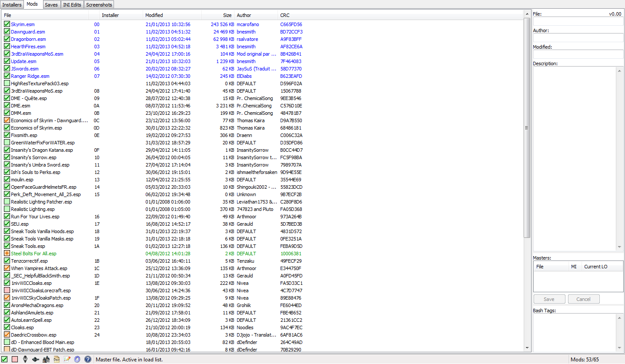Open settings via the blue gear icon
The height and width of the screenshot is (364, 625).
point(77,359)
